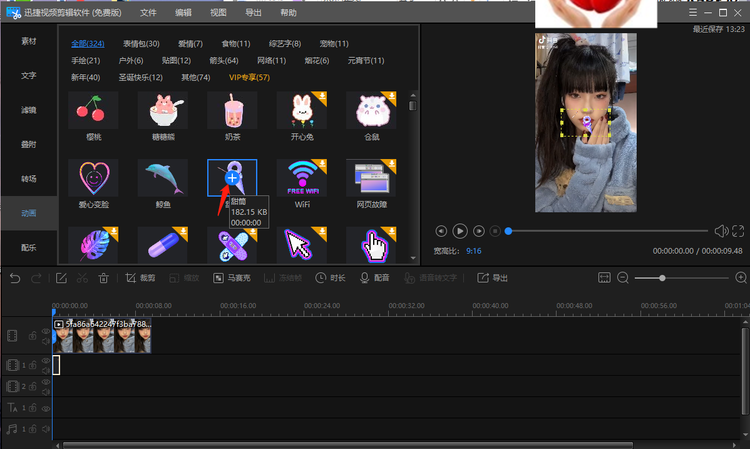Switch to the 滤镜 sidebar panel
Viewport: 750px width, 449px height.
[x=29, y=110]
